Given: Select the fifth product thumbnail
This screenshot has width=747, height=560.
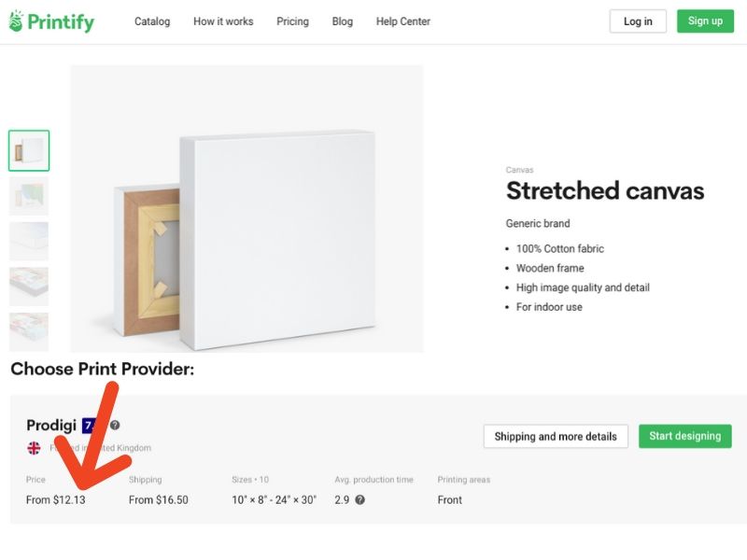Looking at the screenshot, I should coord(29,331).
